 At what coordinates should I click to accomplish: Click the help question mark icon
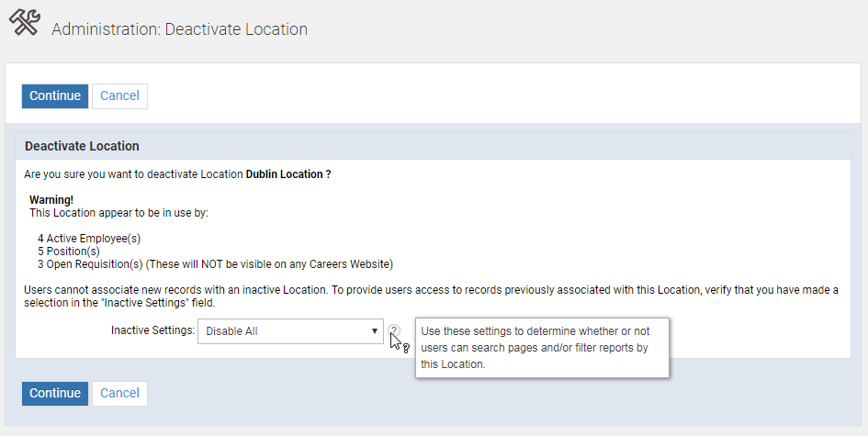(x=394, y=330)
